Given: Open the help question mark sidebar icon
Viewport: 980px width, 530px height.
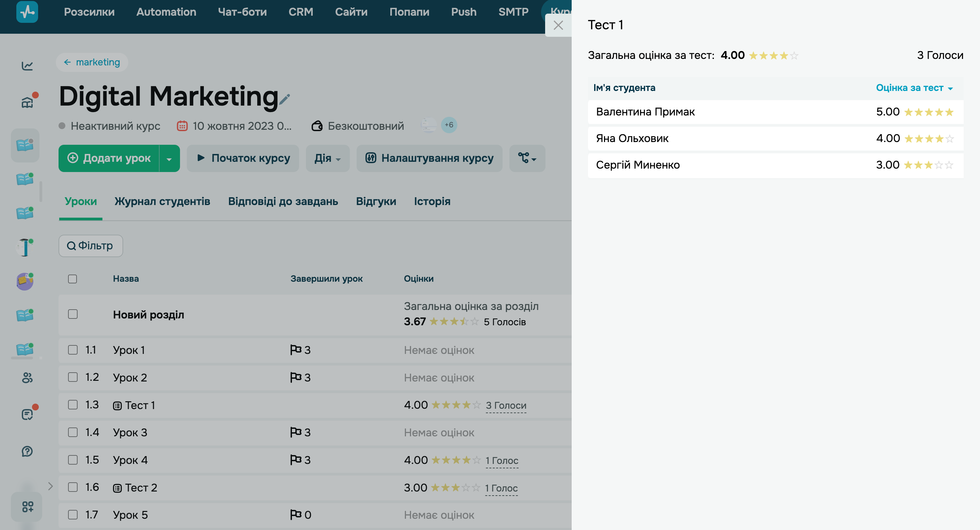Looking at the screenshot, I should click(x=27, y=451).
